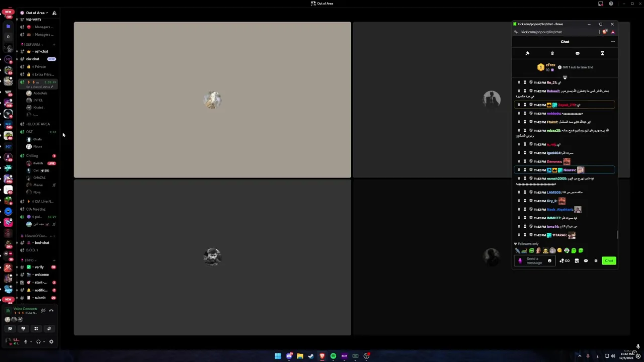The width and height of the screenshot is (644, 362).
Task: Open the cia-chat channel marked NEW
Action: [38, 59]
